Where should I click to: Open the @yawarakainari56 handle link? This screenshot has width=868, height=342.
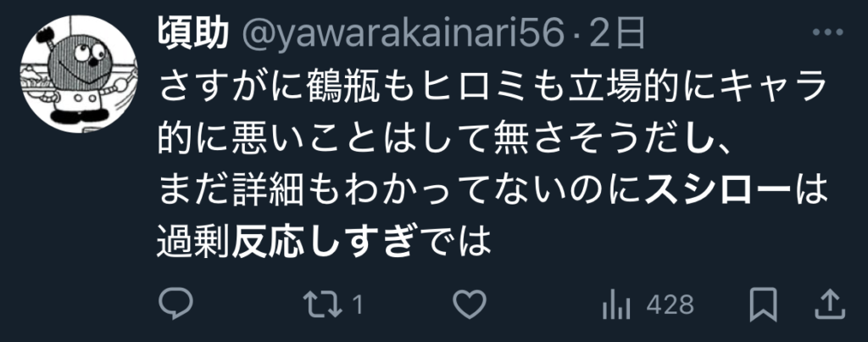[403, 35]
